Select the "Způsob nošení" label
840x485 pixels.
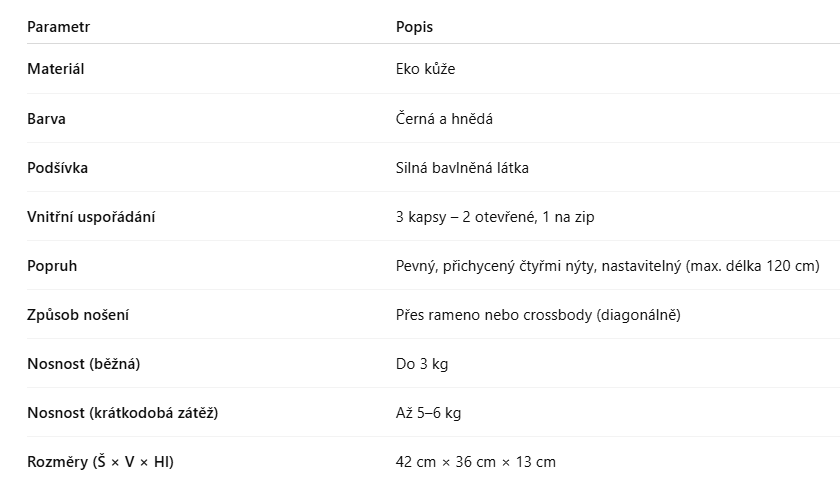coord(78,314)
